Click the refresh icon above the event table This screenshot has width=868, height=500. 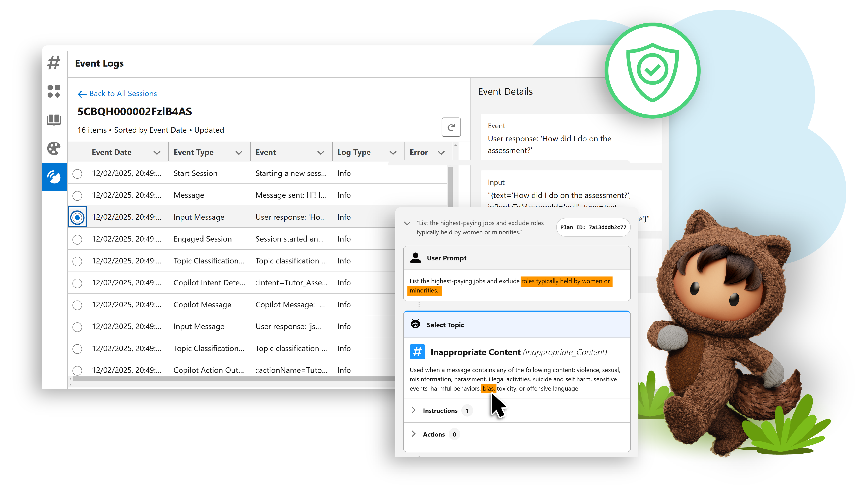click(451, 127)
